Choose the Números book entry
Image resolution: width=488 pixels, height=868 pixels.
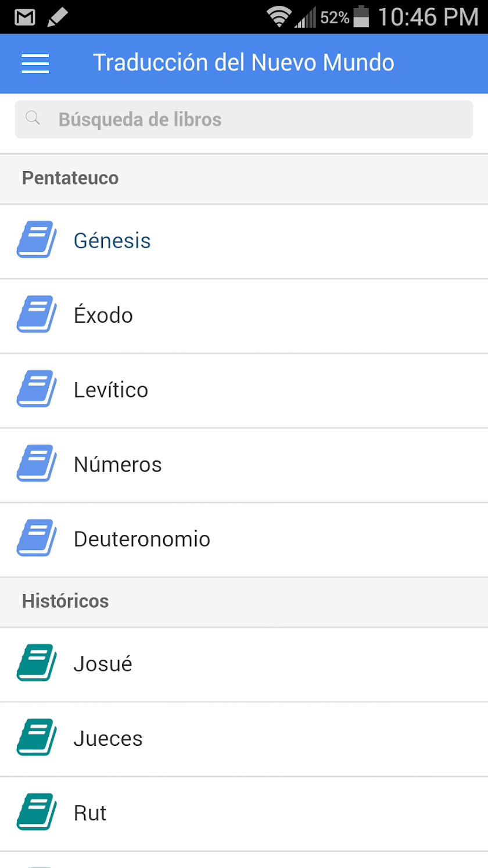pyautogui.click(x=118, y=465)
